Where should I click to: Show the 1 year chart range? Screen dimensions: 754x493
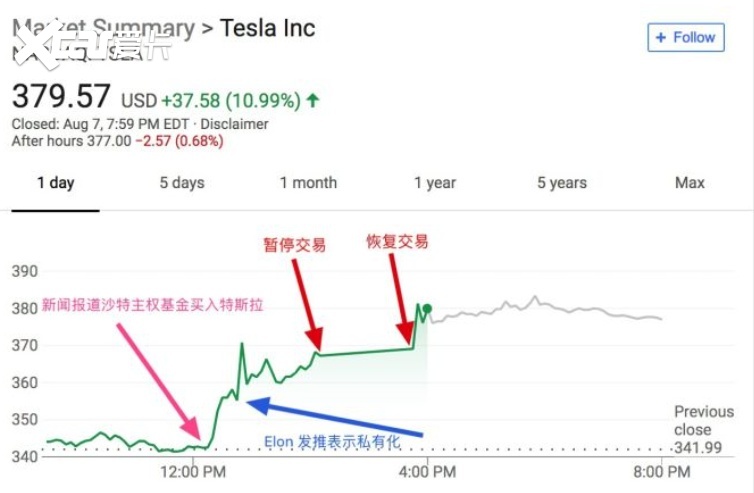click(x=435, y=183)
